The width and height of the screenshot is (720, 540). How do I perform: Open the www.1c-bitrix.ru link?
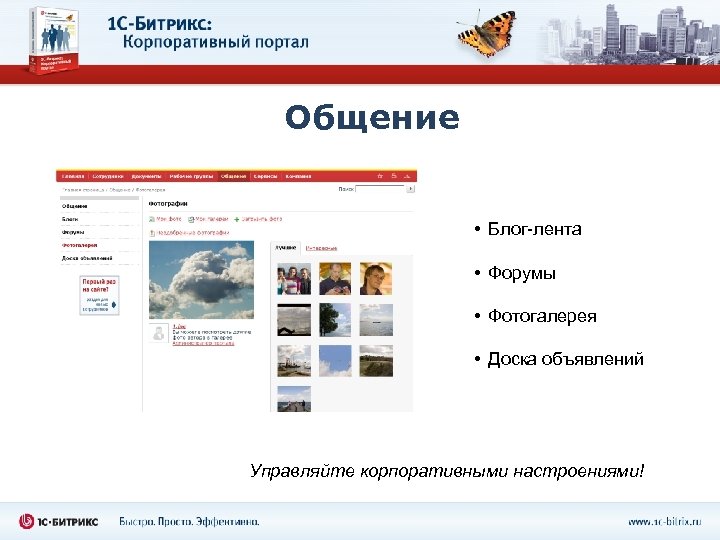click(664, 522)
